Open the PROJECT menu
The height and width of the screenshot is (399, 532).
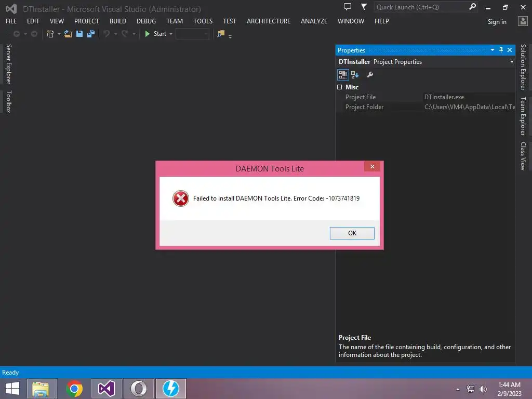[x=87, y=21]
